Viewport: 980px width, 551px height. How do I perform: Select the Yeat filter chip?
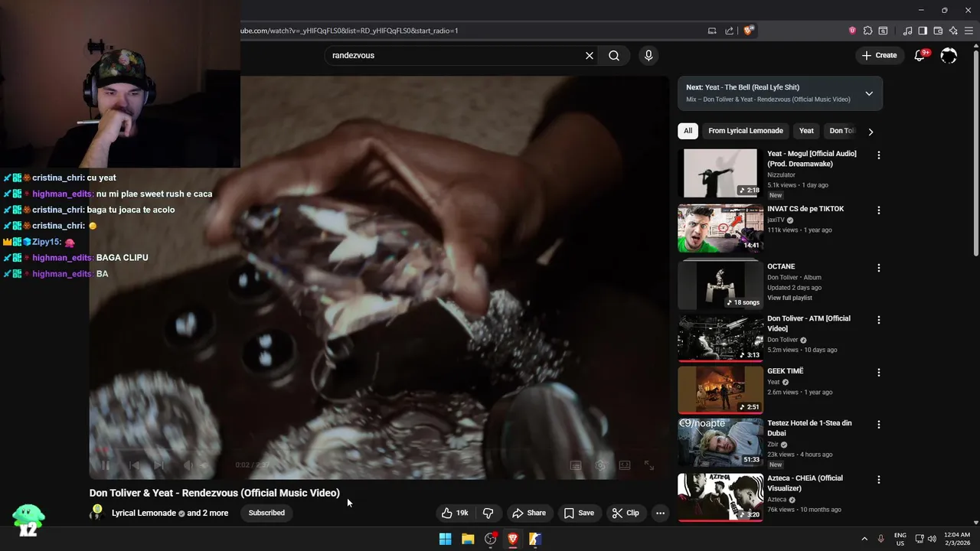(x=806, y=131)
